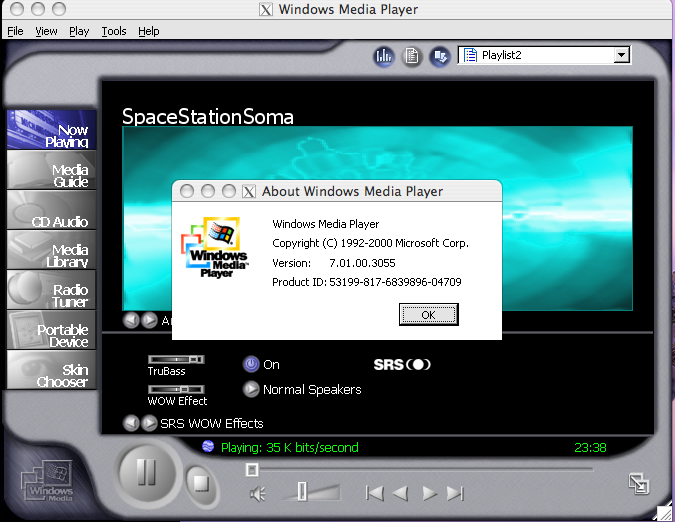Image resolution: width=675 pixels, height=522 pixels.
Task: Click the version number 7.01.00.3055
Action: point(362,263)
